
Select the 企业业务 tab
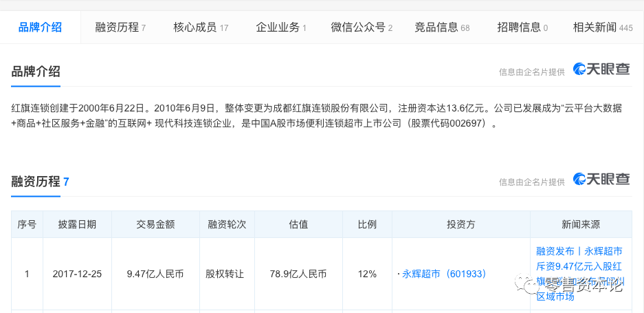[281, 28]
